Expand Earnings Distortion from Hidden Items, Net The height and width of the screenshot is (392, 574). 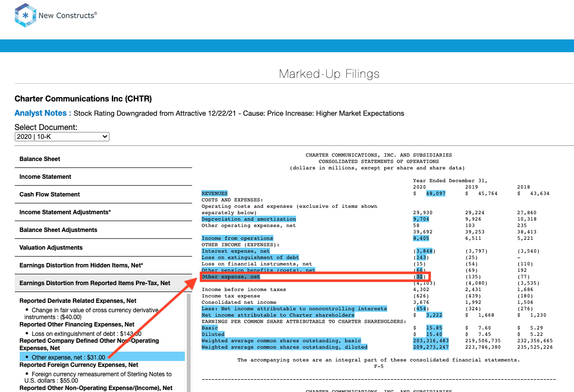103,265
